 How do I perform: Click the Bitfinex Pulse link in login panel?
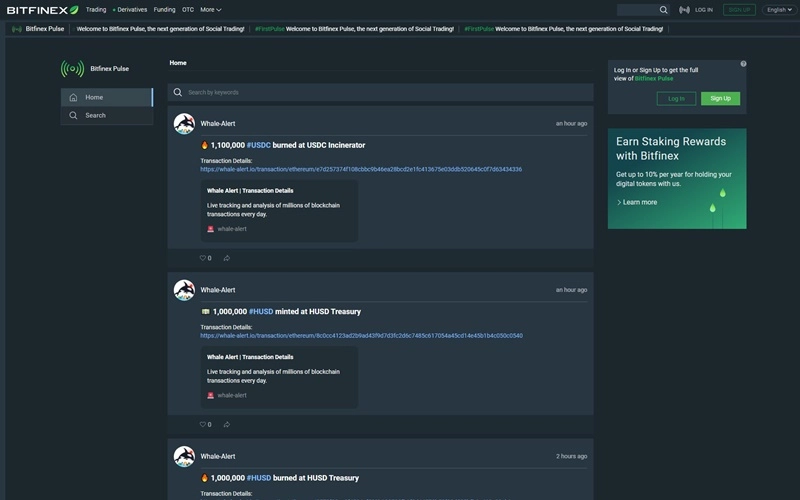pyautogui.click(x=654, y=79)
